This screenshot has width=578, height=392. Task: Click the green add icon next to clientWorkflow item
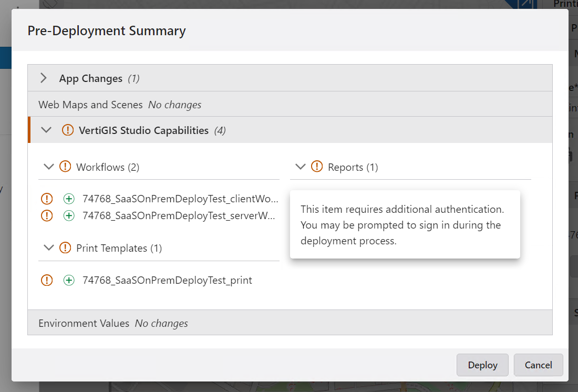pos(69,199)
